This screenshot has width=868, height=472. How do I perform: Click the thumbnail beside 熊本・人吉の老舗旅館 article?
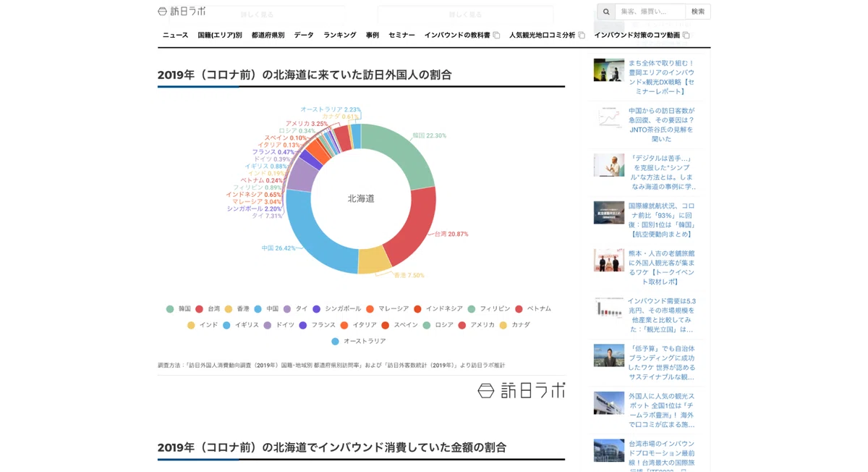click(609, 261)
